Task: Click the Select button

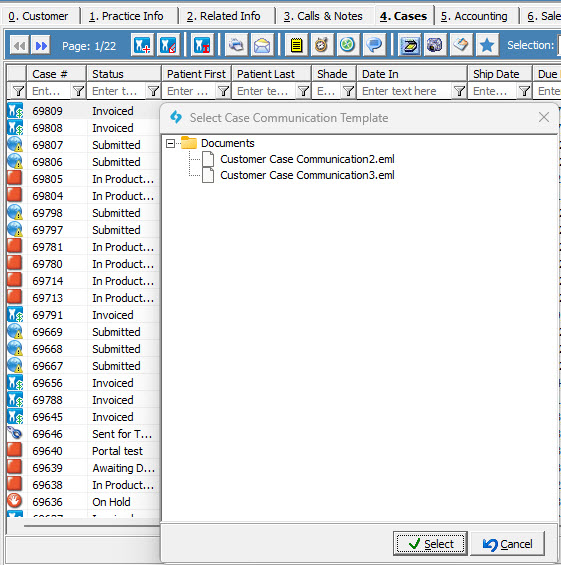Action: click(430, 544)
